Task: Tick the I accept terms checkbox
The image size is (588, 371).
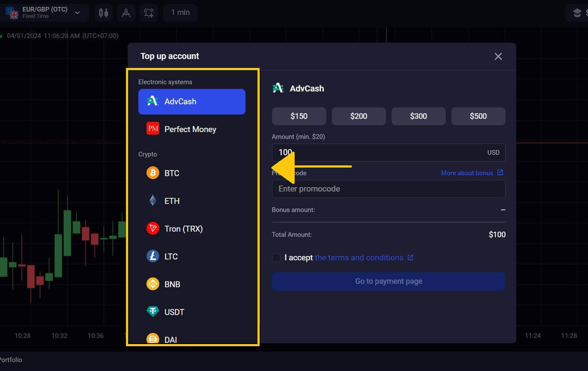Action: (276, 258)
